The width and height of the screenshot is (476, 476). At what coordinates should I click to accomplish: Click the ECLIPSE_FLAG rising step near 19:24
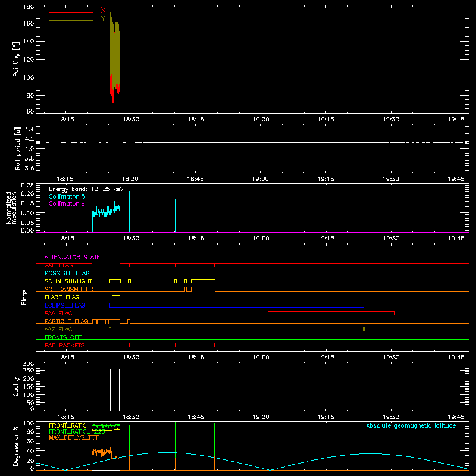364,305
